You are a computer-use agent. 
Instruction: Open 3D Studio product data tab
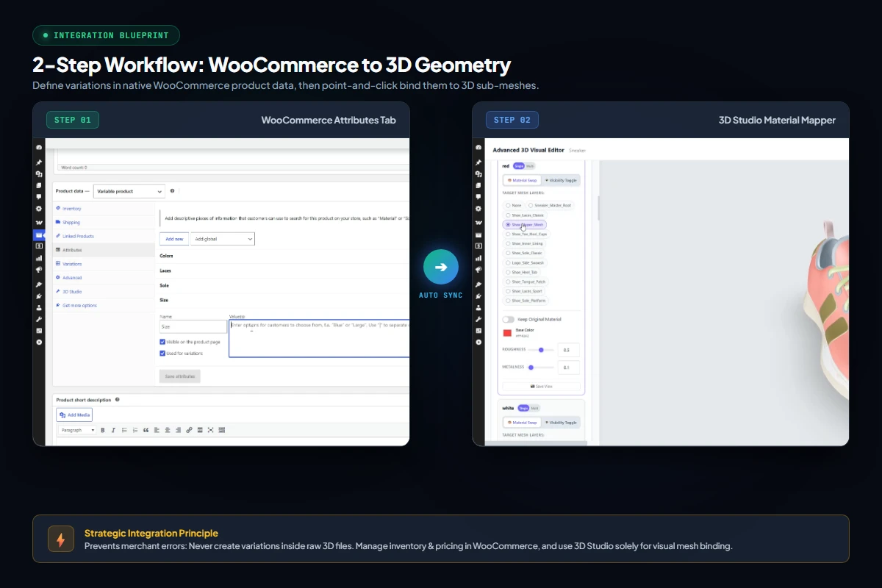pyautogui.click(x=104, y=292)
